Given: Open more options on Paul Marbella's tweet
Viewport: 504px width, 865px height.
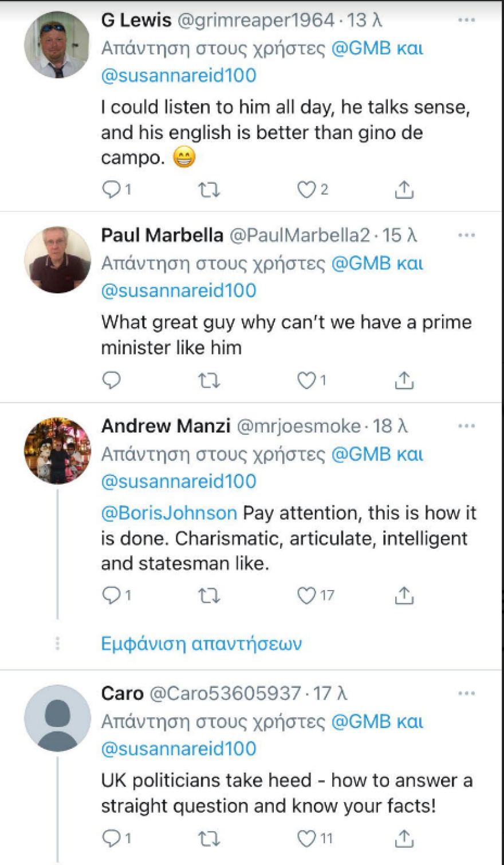Looking at the screenshot, I should click(x=467, y=235).
